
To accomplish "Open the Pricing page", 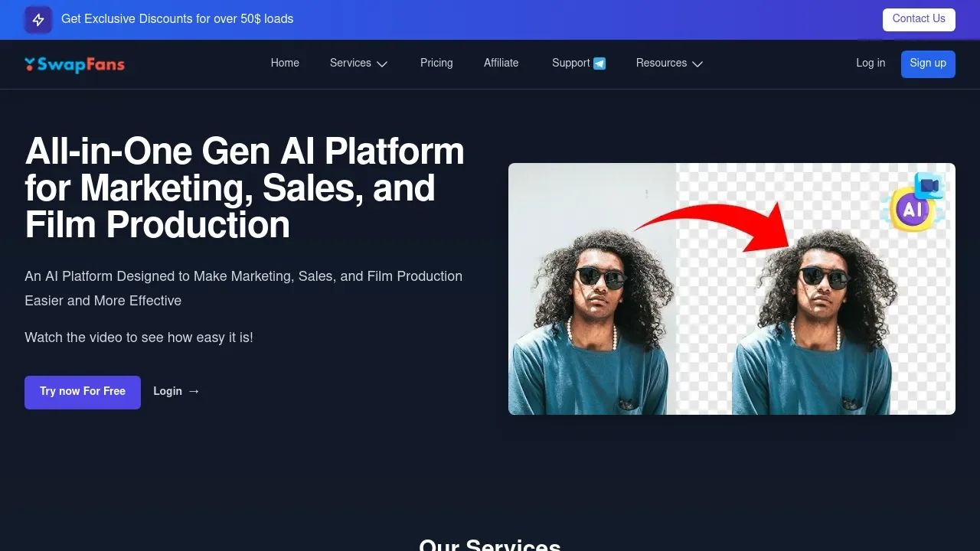I will [436, 64].
